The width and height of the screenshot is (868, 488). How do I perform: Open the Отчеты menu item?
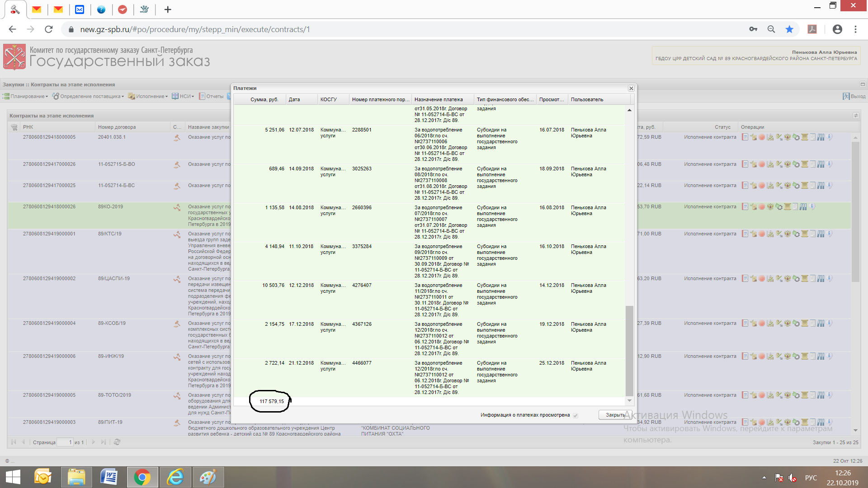pos(212,96)
